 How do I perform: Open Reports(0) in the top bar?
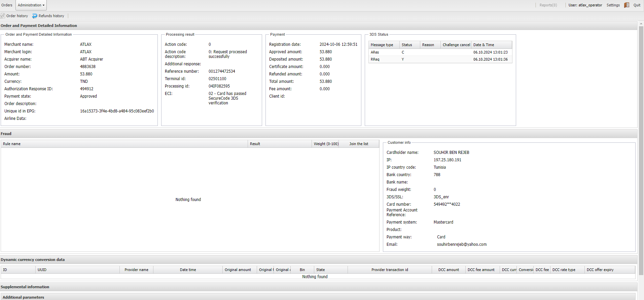coord(548,5)
